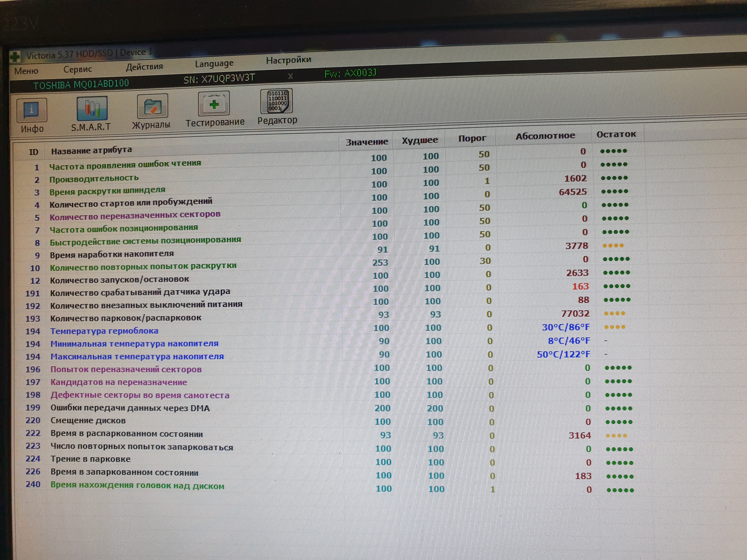This screenshot has width=747, height=560.
Task: Click the Абсолютное column header
Action: click(x=545, y=136)
